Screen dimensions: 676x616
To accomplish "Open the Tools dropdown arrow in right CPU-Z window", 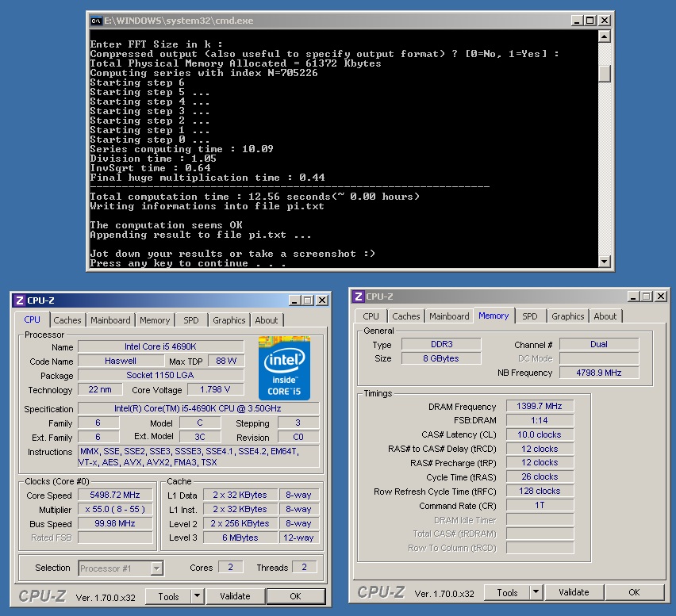I will (x=536, y=592).
